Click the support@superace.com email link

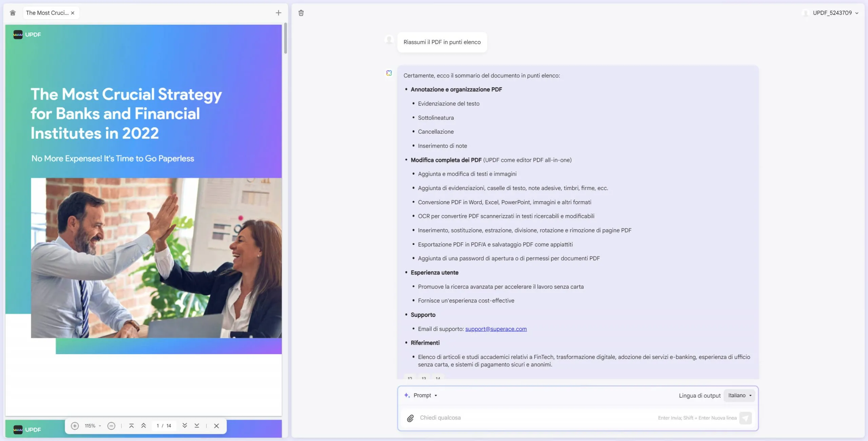[x=495, y=329]
